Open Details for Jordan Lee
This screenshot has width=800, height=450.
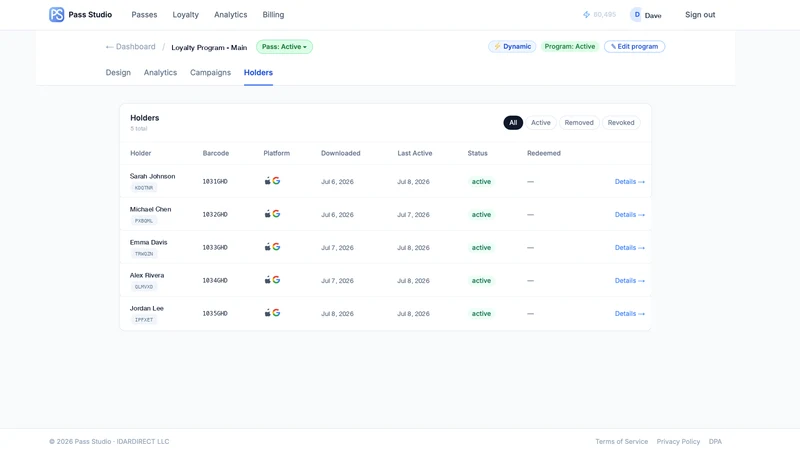click(x=630, y=314)
